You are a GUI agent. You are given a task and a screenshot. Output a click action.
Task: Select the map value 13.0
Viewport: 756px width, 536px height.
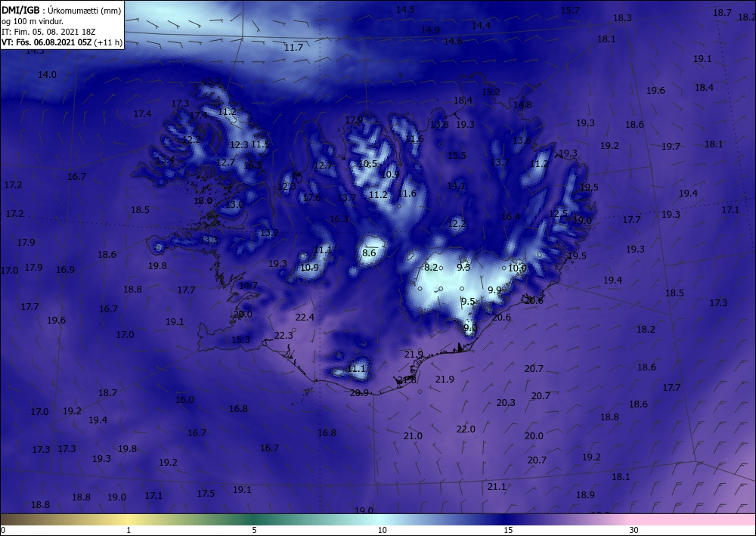[x=234, y=204]
